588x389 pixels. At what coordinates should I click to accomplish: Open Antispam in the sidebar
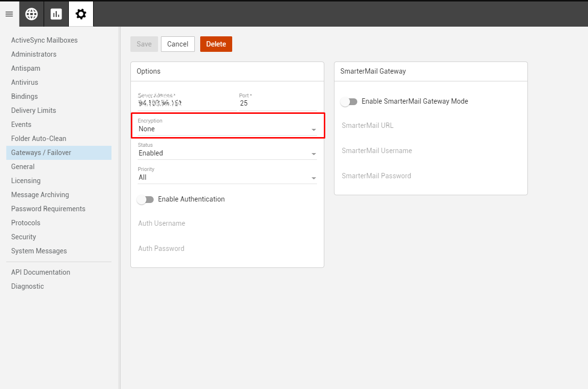click(x=26, y=68)
